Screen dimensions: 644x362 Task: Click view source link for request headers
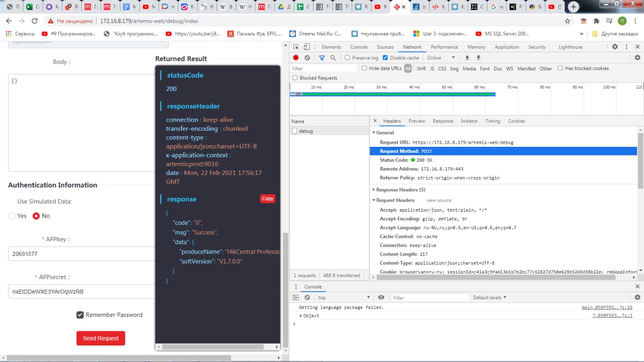tap(439, 200)
